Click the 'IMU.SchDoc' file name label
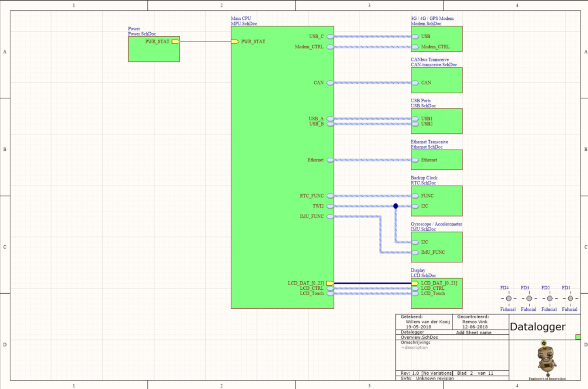588x389 pixels. [423, 229]
